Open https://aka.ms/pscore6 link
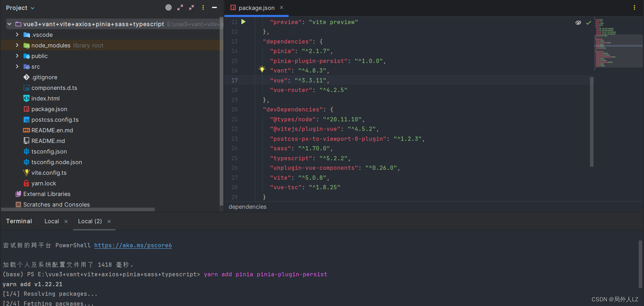The width and height of the screenshot is (644, 306). [x=133, y=245]
